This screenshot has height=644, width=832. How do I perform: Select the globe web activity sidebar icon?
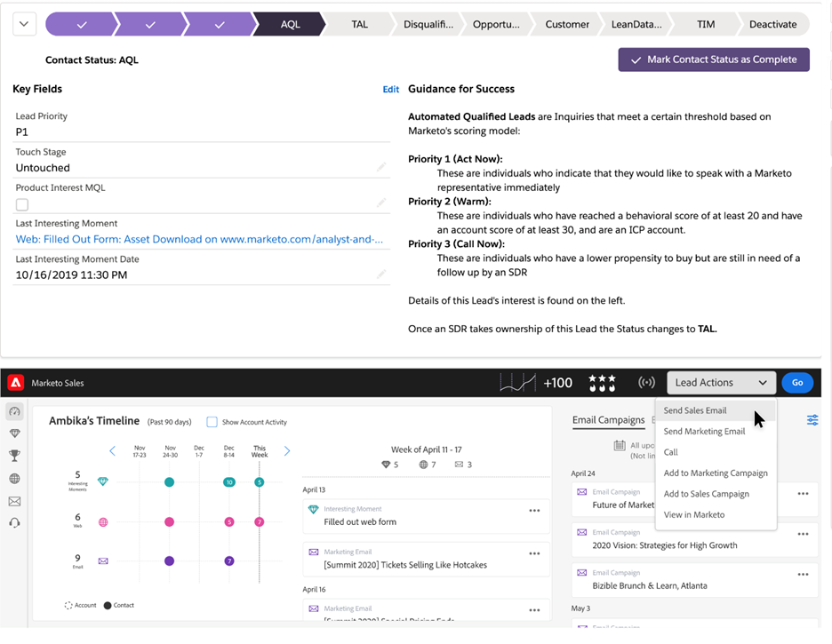pos(15,479)
